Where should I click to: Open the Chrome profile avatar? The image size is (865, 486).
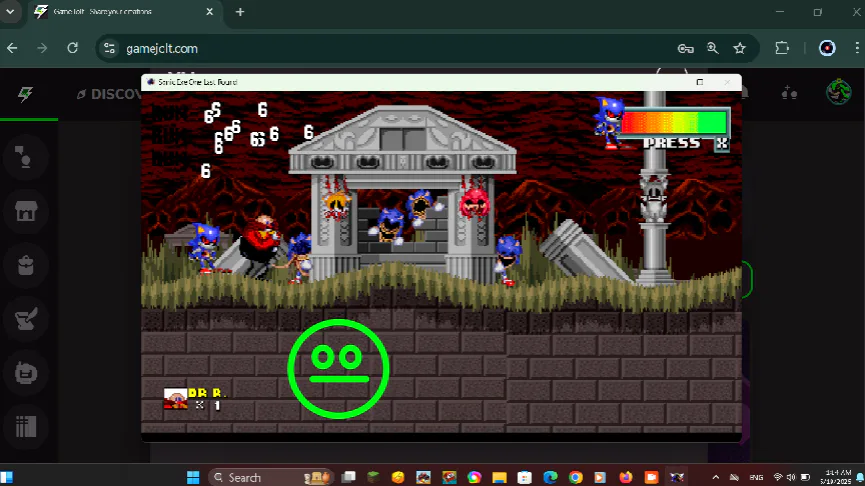(x=827, y=49)
